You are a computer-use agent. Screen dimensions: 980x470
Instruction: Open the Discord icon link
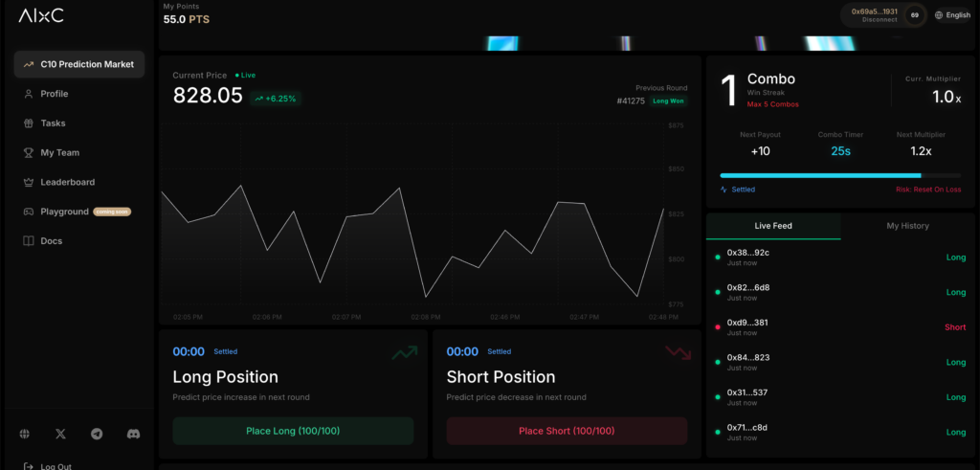[133, 434]
